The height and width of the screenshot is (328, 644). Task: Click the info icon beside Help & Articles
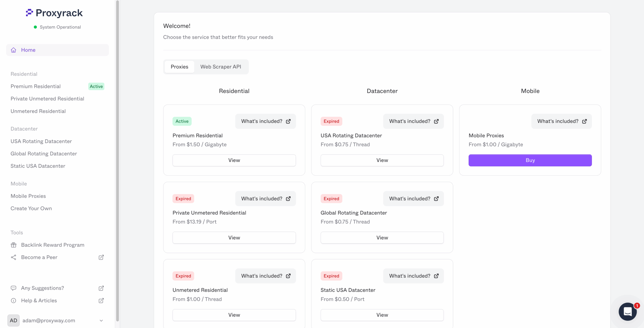pos(13,300)
